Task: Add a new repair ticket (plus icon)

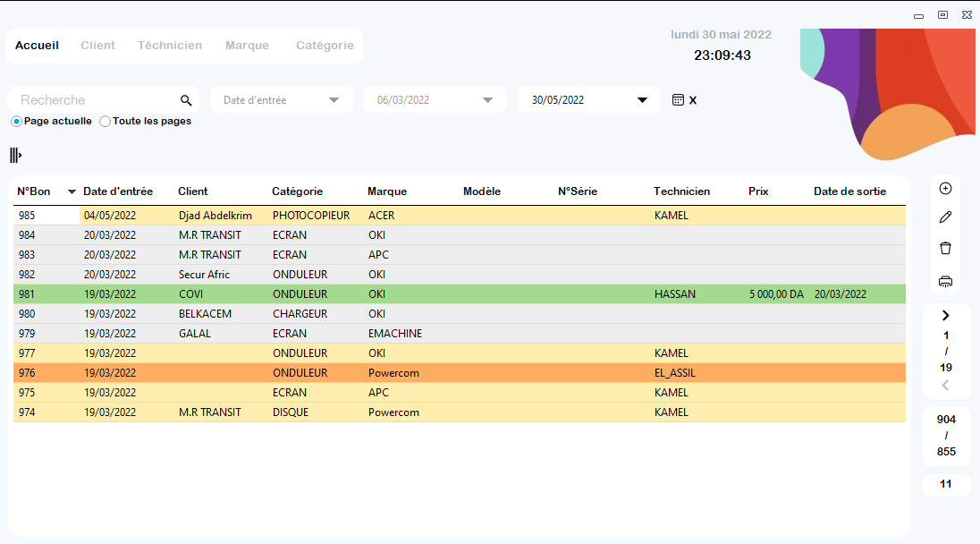Action: (x=946, y=189)
